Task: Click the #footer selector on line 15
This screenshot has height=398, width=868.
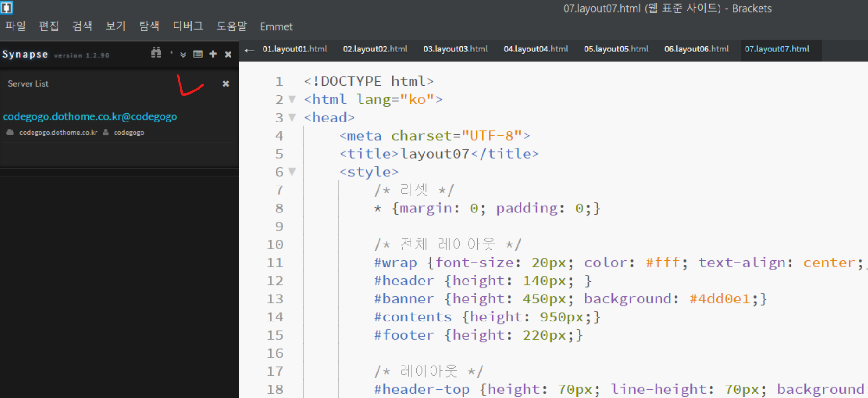Action: pyautogui.click(x=404, y=335)
